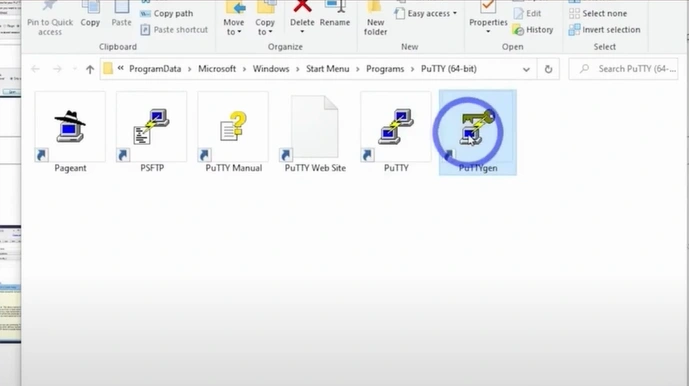The height and width of the screenshot is (386, 689).
Task: Navigate to ProgramData in breadcrumb
Action: coord(155,69)
